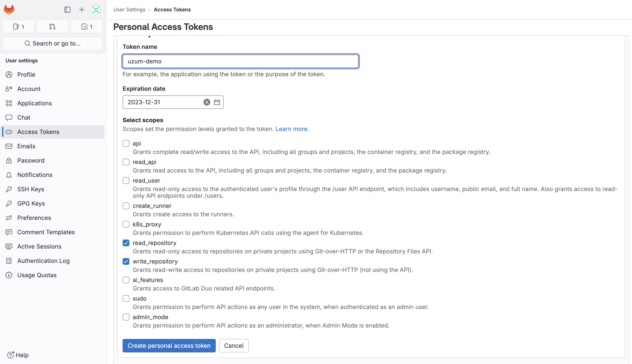Toggle the sidebar collapse icon
Screen dimensions: 632x364
pos(67,9)
